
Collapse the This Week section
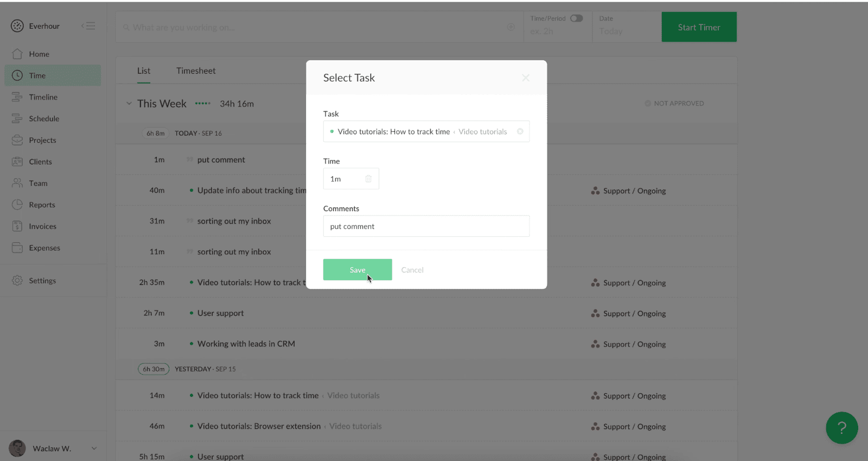pos(129,103)
